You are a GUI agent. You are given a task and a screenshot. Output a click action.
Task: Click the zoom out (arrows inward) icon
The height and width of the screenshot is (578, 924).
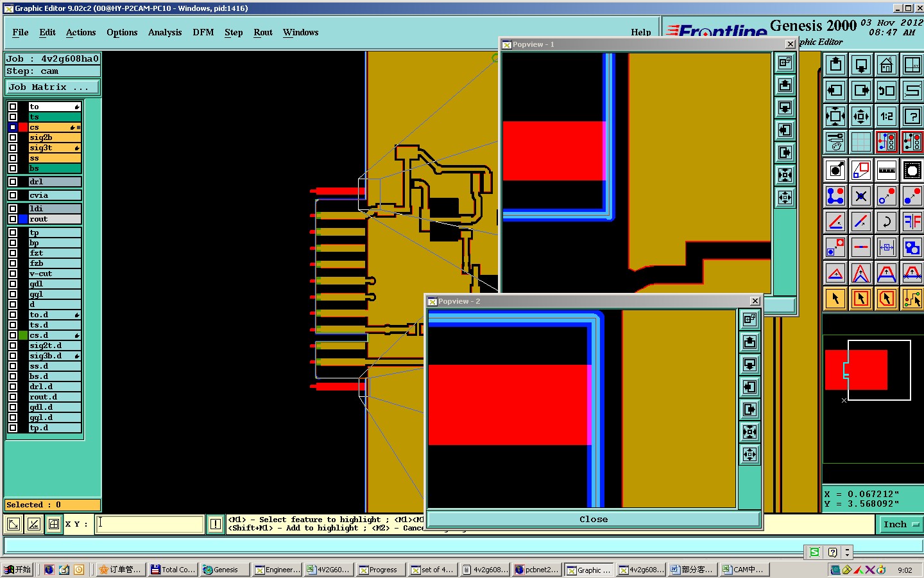(861, 116)
